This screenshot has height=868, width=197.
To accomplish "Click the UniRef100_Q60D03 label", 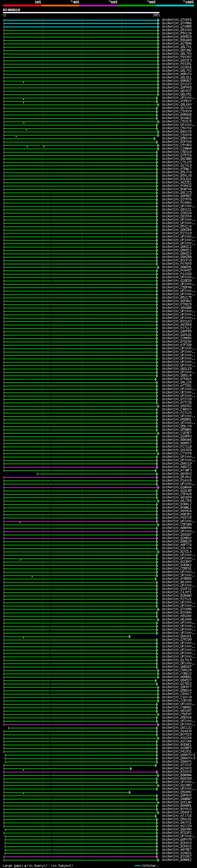I will (177, 474).
